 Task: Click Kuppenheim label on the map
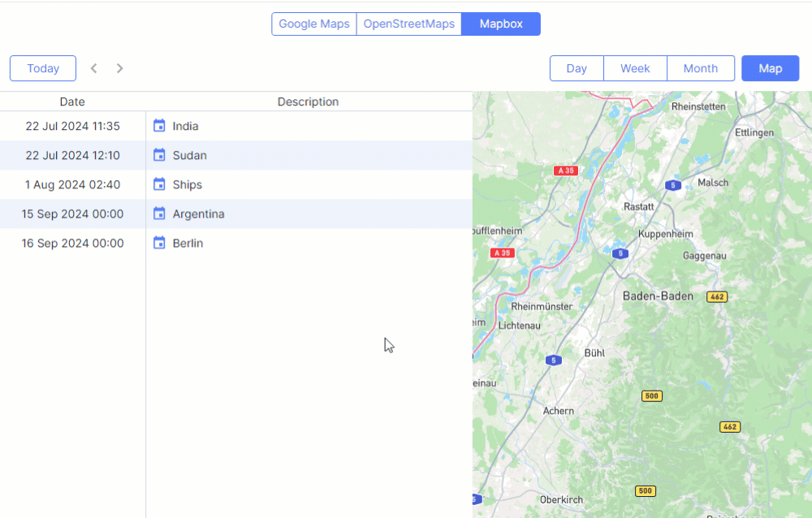tap(666, 234)
